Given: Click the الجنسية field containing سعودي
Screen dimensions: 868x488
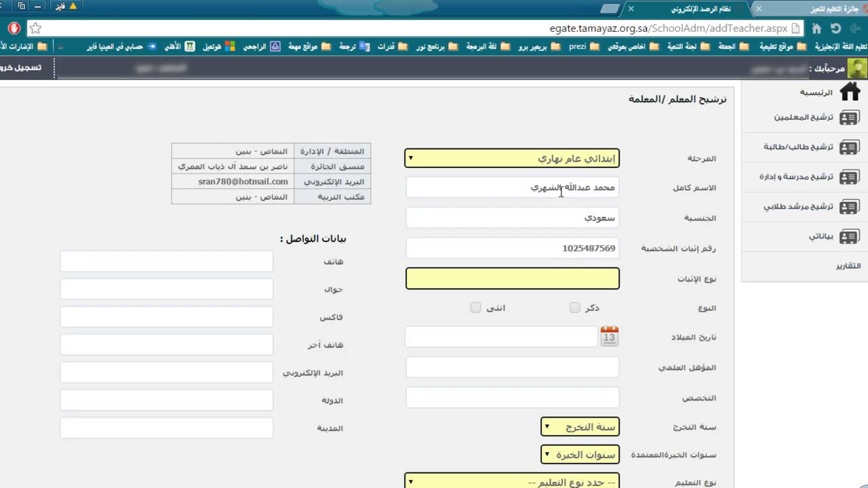Looking at the screenshot, I should pyautogui.click(x=512, y=218).
